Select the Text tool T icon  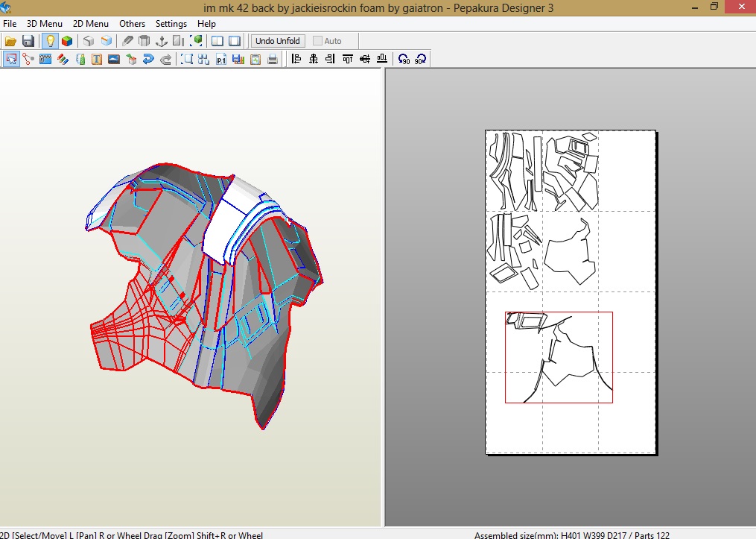tap(97, 60)
